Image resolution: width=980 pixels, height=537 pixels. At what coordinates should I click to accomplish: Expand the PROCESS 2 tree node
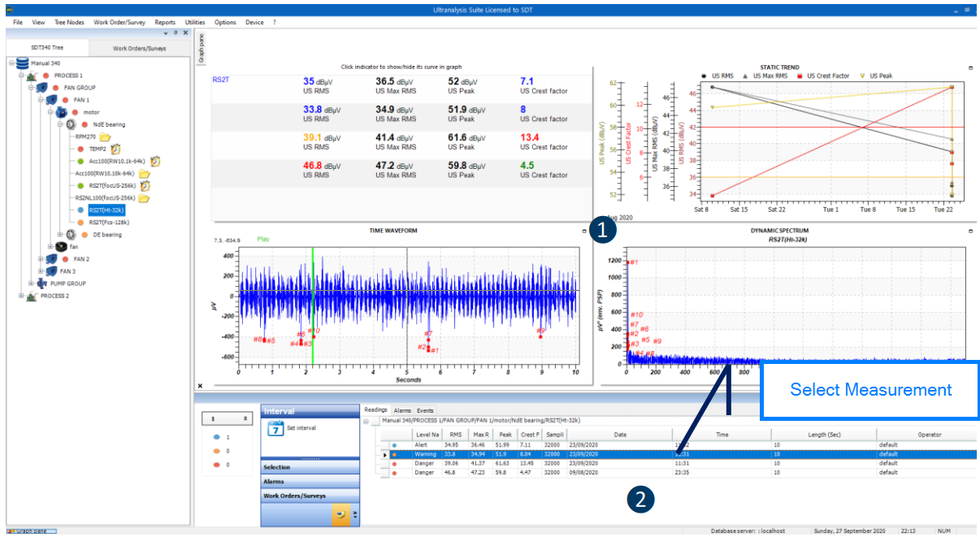[x=20, y=296]
